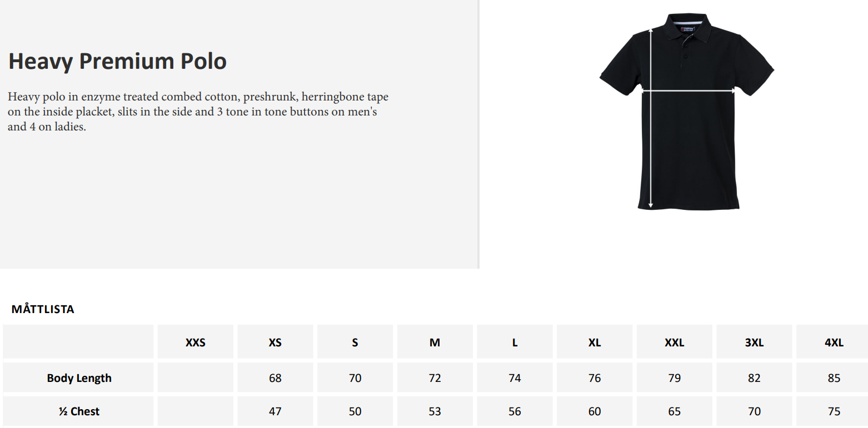Click the Body Length row label
Screen dimensions: 868x428
(x=79, y=378)
